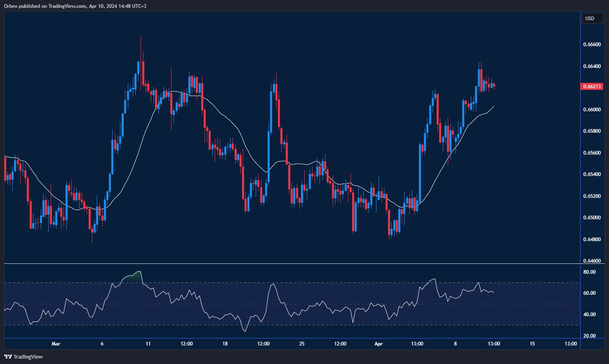Click the 40.00 RSI scale label

(x=589, y=315)
